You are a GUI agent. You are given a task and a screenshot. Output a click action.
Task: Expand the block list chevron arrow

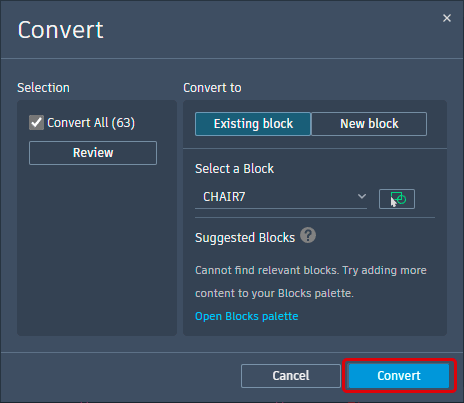tap(362, 196)
